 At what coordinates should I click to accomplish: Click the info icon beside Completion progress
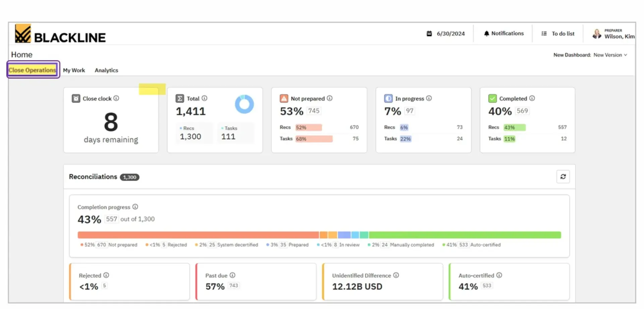point(135,207)
